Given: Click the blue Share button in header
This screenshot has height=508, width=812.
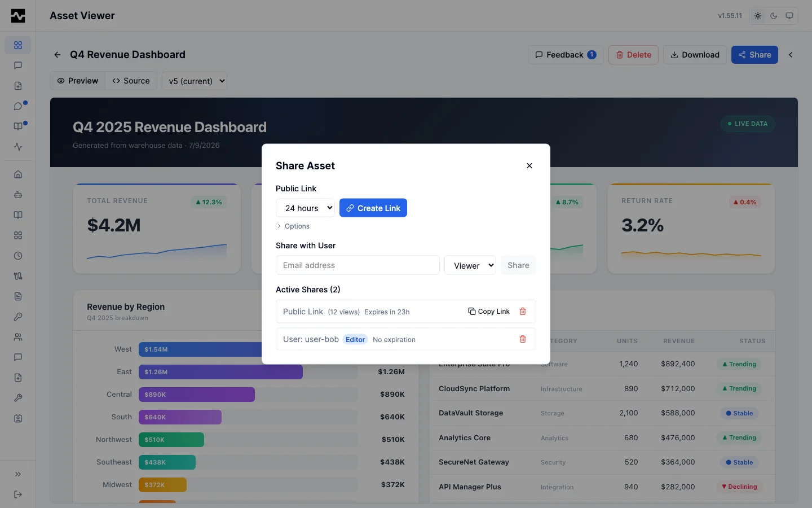Looking at the screenshot, I should point(754,55).
